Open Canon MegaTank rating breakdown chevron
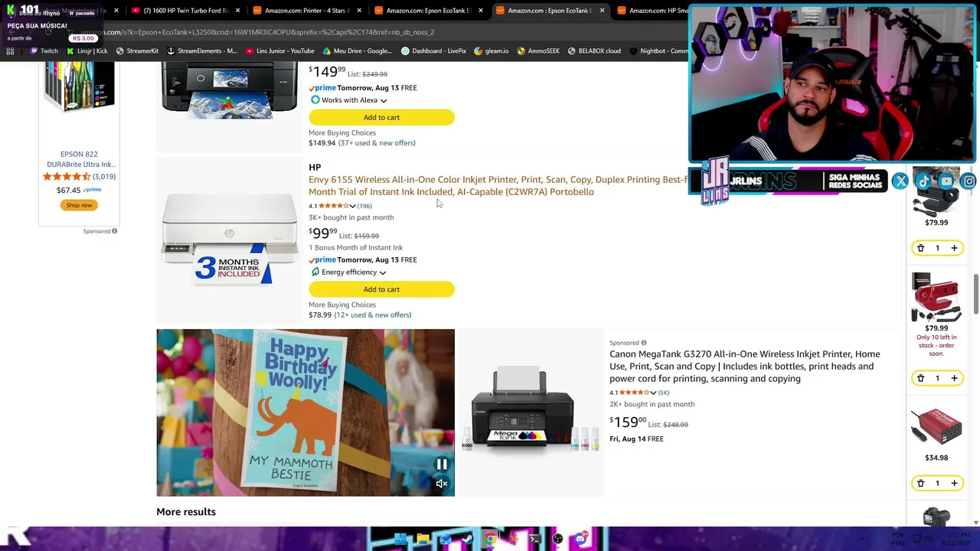 (653, 393)
